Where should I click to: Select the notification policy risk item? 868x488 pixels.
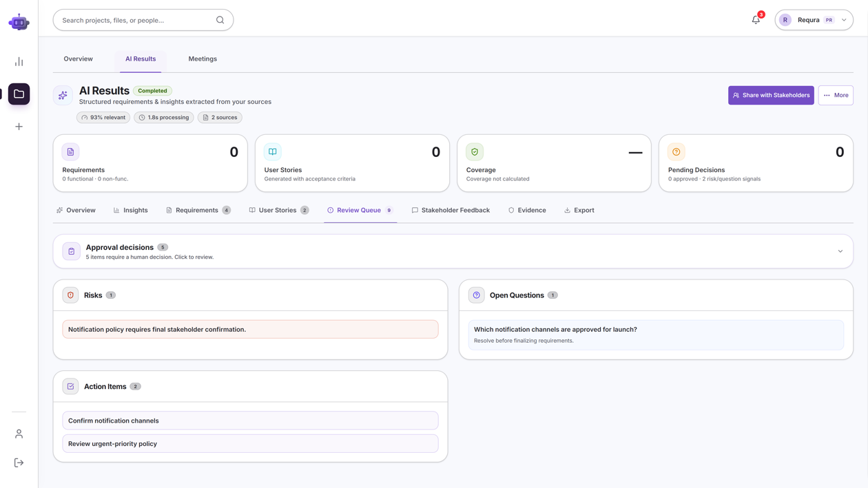coord(250,329)
